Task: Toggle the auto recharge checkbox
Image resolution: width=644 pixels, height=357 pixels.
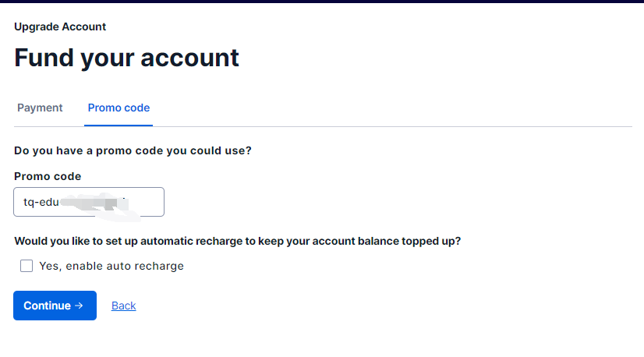Action: (27, 266)
